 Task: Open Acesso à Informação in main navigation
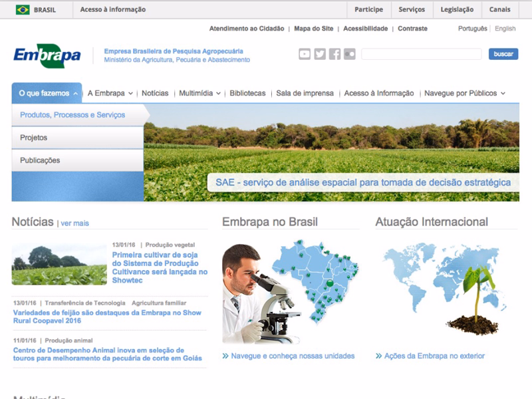pos(379,93)
